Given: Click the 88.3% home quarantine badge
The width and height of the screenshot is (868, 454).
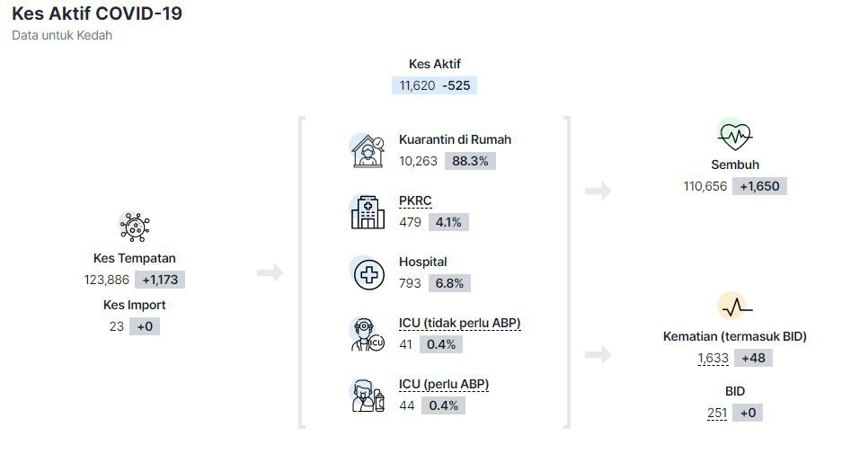Looking at the screenshot, I should click(x=471, y=161).
